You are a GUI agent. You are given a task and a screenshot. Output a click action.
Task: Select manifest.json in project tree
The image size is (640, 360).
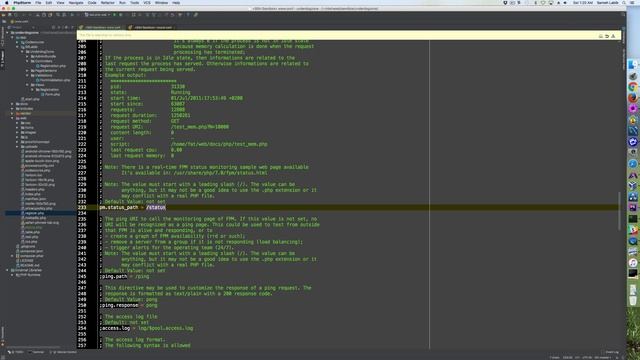33,199
